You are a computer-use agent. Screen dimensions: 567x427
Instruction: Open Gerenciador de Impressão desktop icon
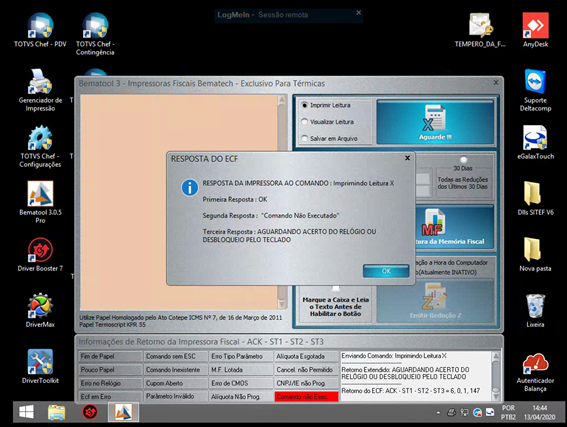point(40,90)
